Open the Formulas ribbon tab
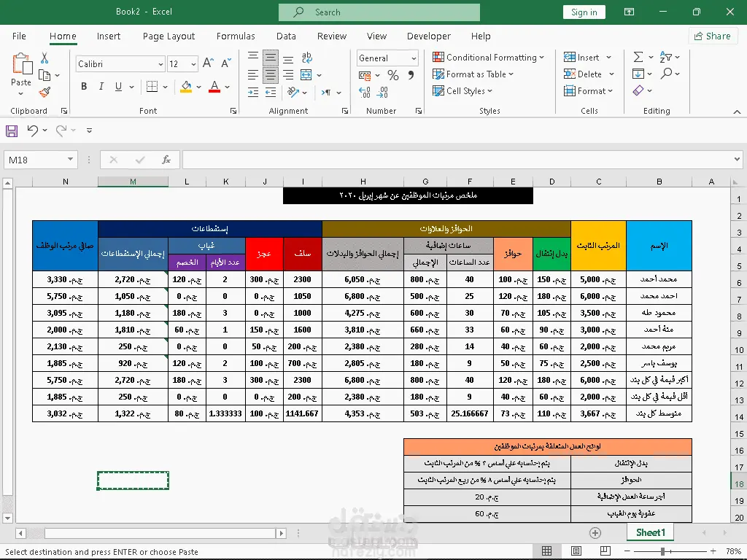The height and width of the screenshot is (560, 747). coord(236,36)
